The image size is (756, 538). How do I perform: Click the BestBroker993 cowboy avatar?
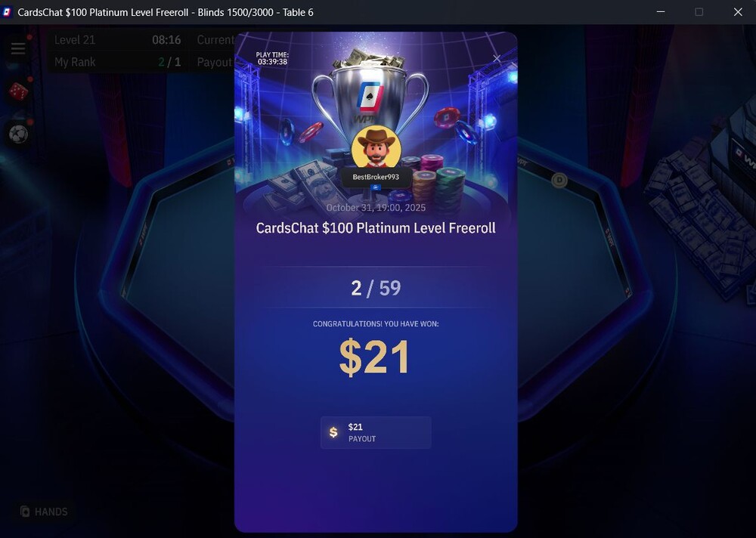coord(376,147)
